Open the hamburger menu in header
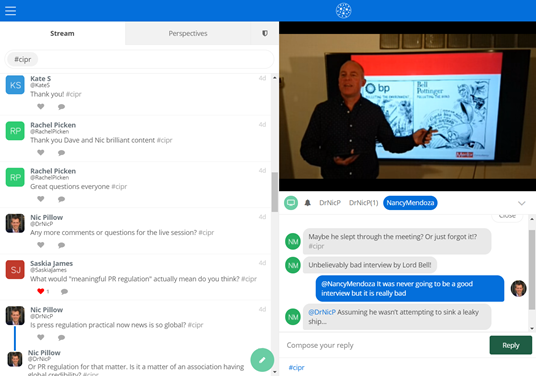The width and height of the screenshot is (536, 376). pos(10,11)
